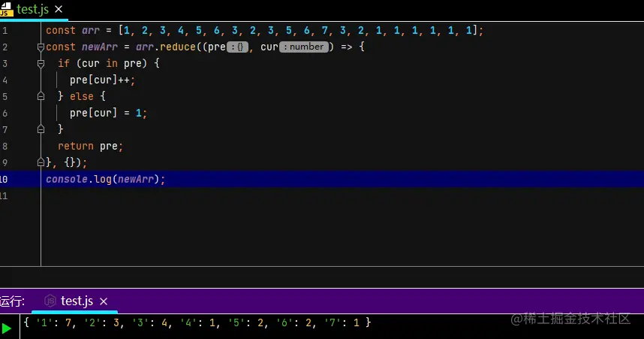Click 'pre[cur] = 1' on line 6
The height and width of the screenshot is (339, 644).
pyautogui.click(x=106, y=113)
